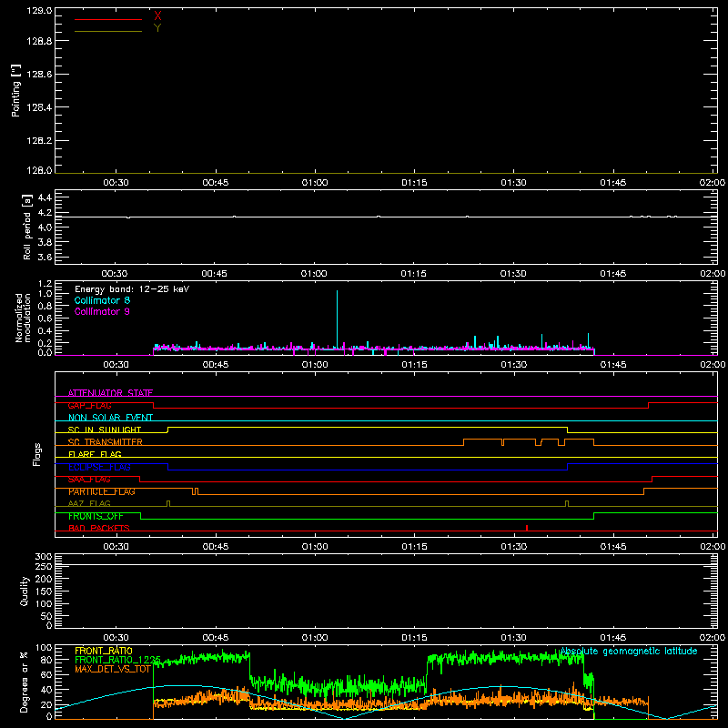Select the 'Collimator 9' legend entry
The width and height of the screenshot is (728, 728).
tap(102, 311)
